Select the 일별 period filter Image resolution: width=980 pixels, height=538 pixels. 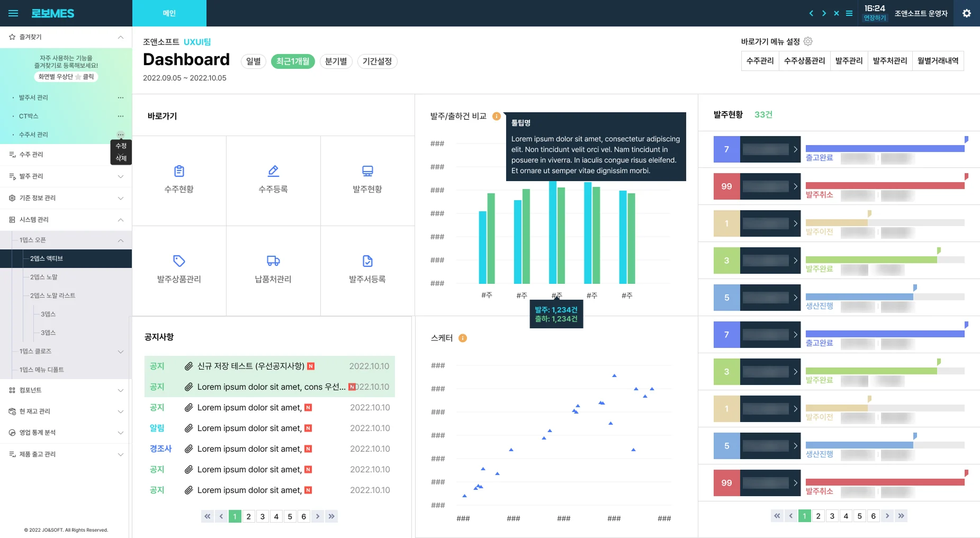click(254, 61)
